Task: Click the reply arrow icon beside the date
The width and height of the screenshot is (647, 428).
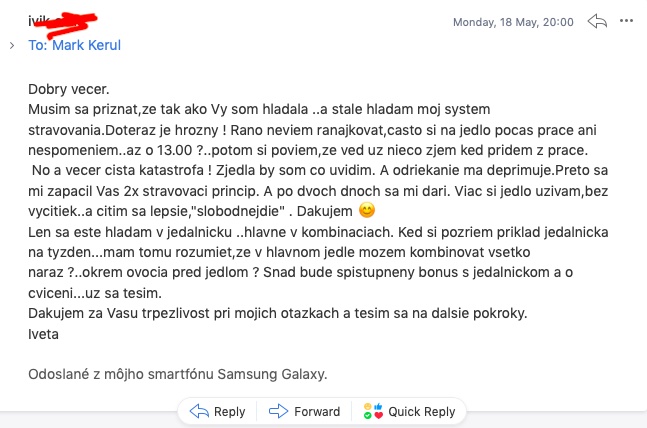Action: tap(597, 21)
